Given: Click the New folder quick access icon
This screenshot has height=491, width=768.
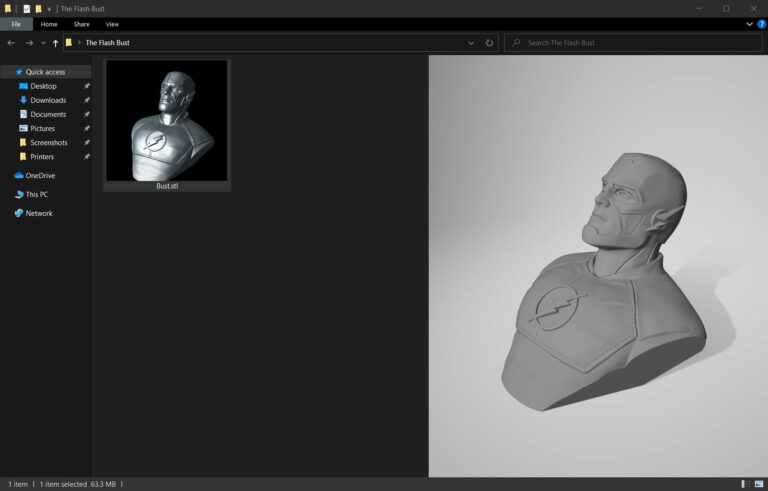Looking at the screenshot, I should 38,9.
